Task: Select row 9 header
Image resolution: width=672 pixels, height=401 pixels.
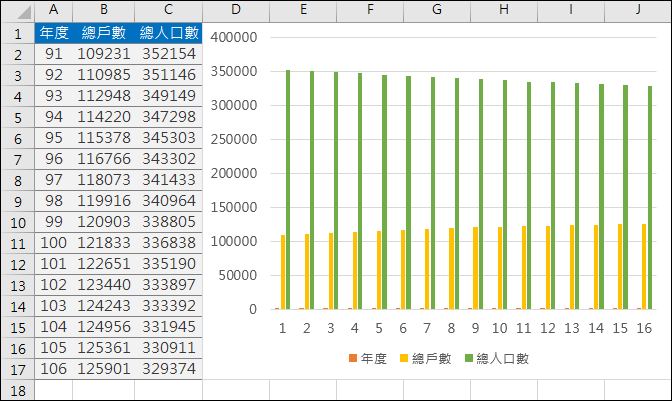Action: [x=18, y=201]
